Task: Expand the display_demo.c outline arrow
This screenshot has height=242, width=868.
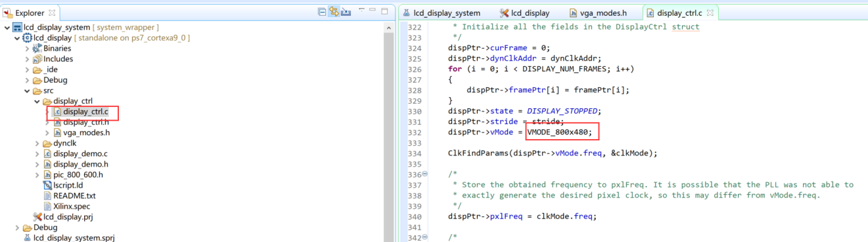Action: (37, 153)
